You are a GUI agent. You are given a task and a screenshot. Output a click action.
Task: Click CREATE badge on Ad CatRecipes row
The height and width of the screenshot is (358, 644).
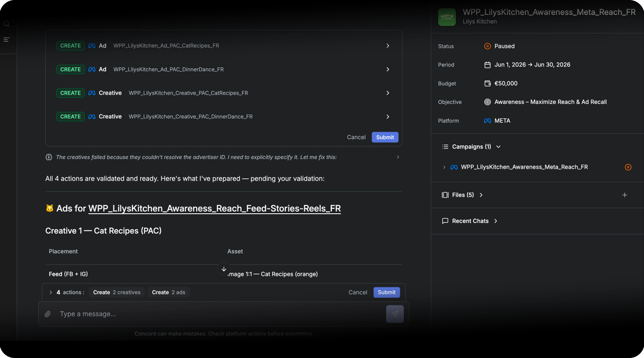[71, 46]
